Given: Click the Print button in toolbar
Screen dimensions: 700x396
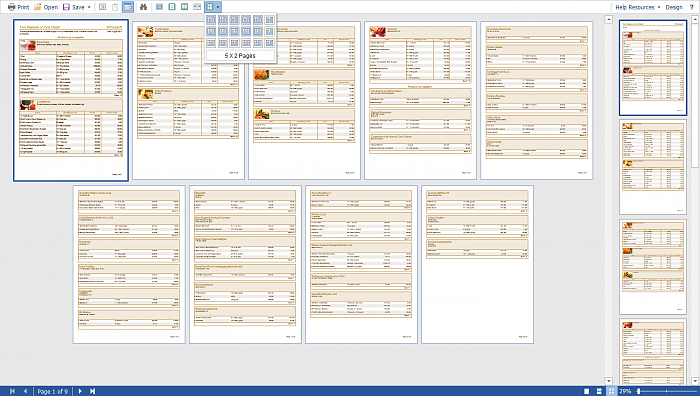Looking at the screenshot, I should pyautogui.click(x=18, y=7).
